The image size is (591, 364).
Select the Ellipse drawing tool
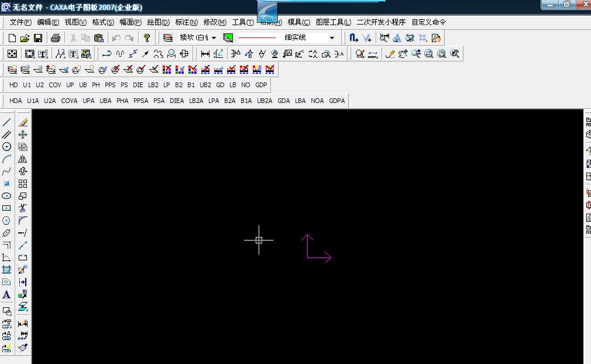pyautogui.click(x=6, y=196)
